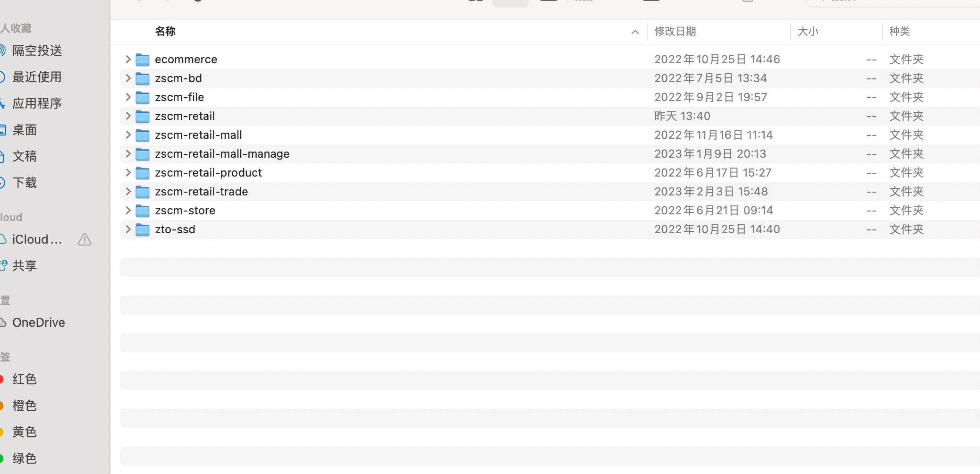Screen dimensions: 980x474
Task: Expand the zscm-bd folder
Action: pyautogui.click(x=128, y=78)
